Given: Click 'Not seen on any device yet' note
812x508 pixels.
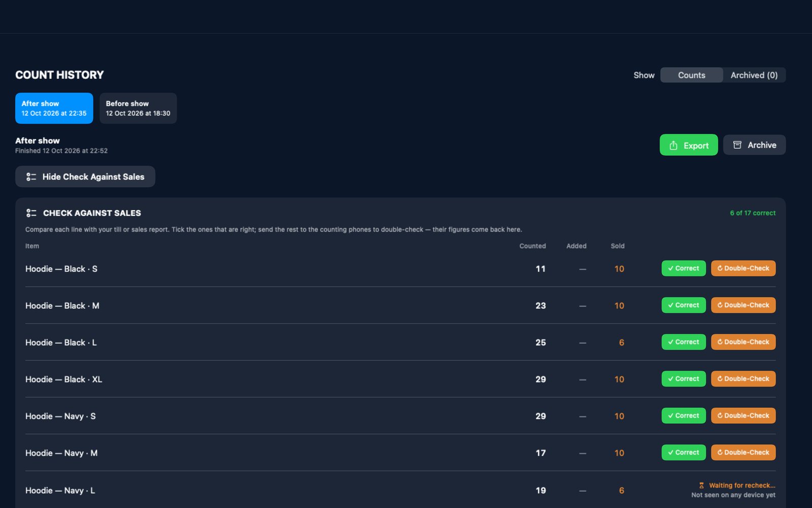Looking at the screenshot, I should [x=733, y=495].
